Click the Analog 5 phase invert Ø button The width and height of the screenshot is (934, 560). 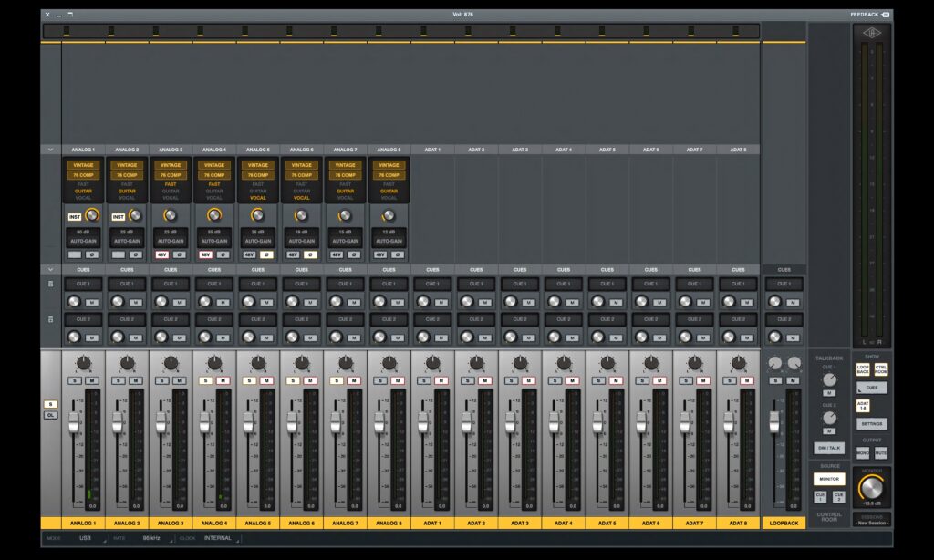(x=266, y=254)
